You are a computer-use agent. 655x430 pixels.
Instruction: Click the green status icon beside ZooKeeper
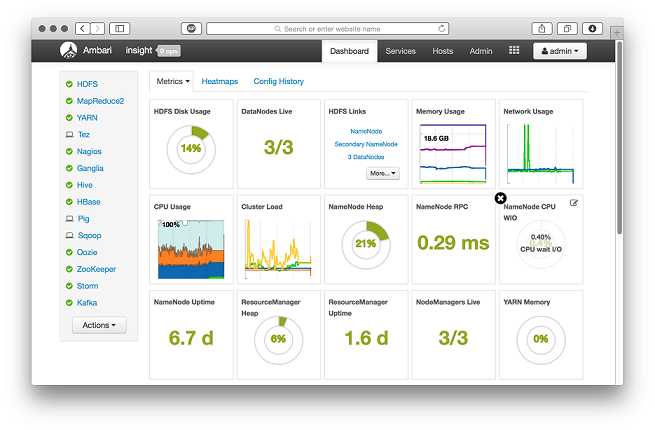69,269
